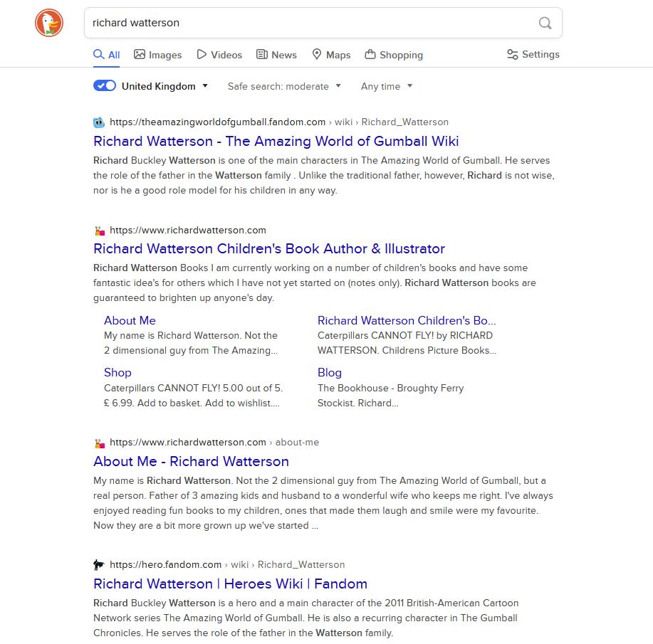Open the Settings menu
Screen dimensions: 653x644
coord(533,55)
